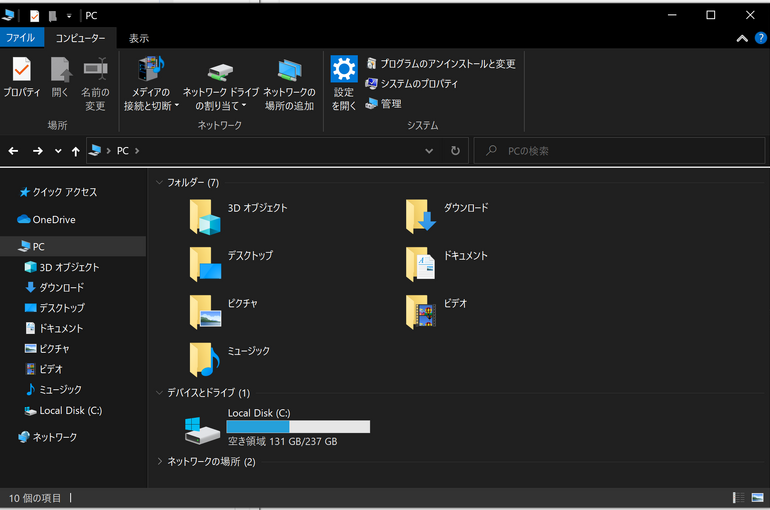Go back with the left arrow
Viewport: 770px width, 510px height.
pyautogui.click(x=13, y=151)
